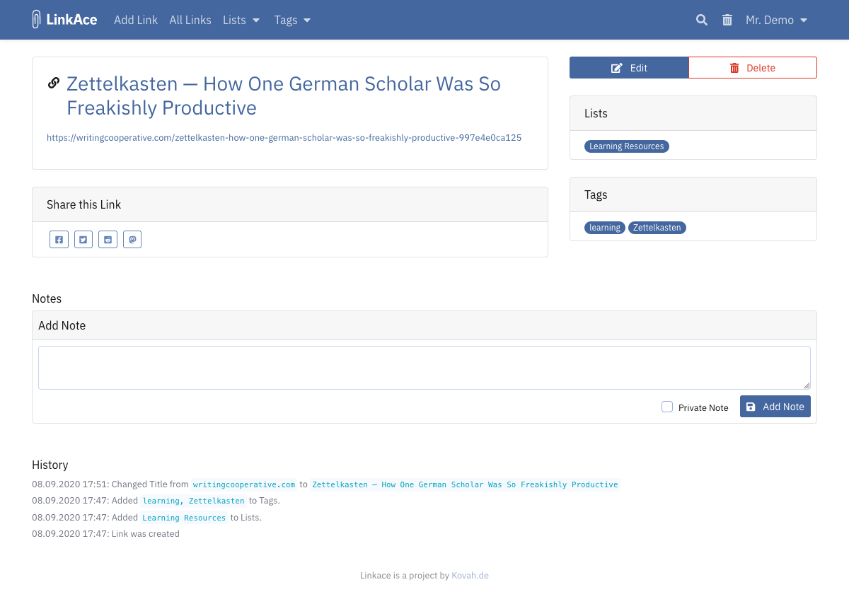
Task: Click the red Delete button
Action: coord(753,68)
